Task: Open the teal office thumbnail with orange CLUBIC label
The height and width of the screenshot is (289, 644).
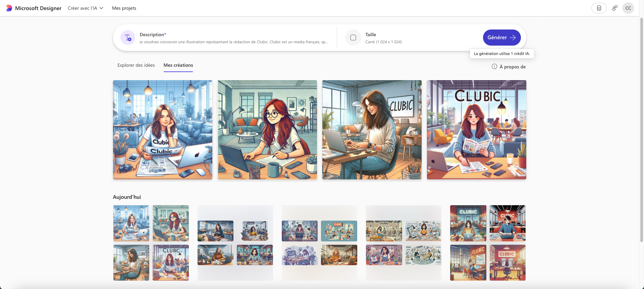Action: pos(339,231)
